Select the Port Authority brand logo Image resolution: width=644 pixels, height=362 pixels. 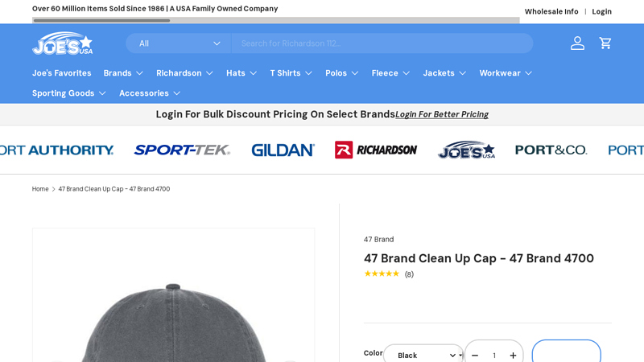[56, 150]
